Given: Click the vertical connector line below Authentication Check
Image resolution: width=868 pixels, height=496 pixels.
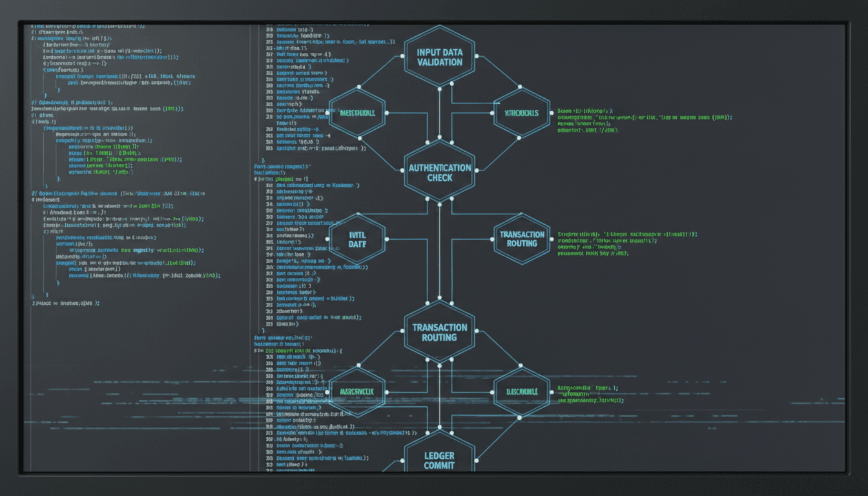Looking at the screenshot, I should coord(440,252).
